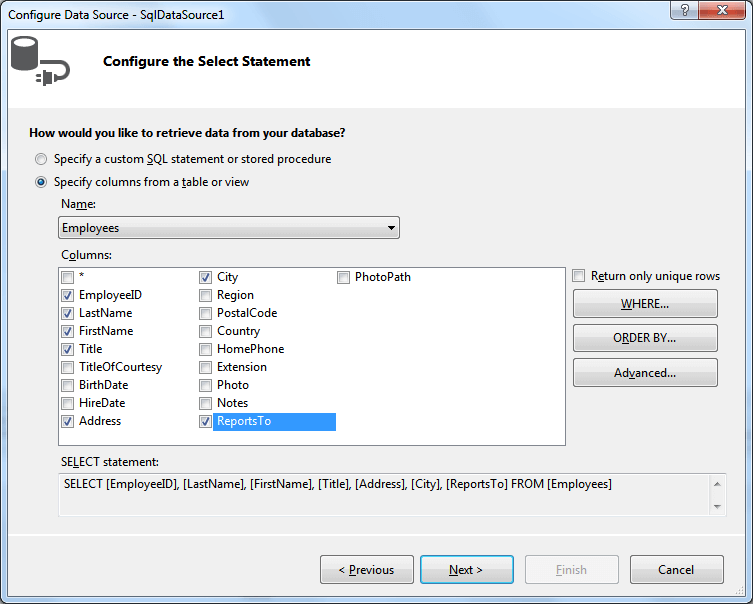Go back with the Previous button

click(x=366, y=569)
